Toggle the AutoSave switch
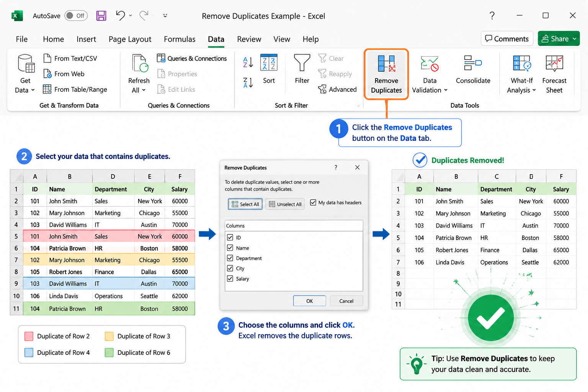This screenshot has width=588, height=392. click(76, 16)
